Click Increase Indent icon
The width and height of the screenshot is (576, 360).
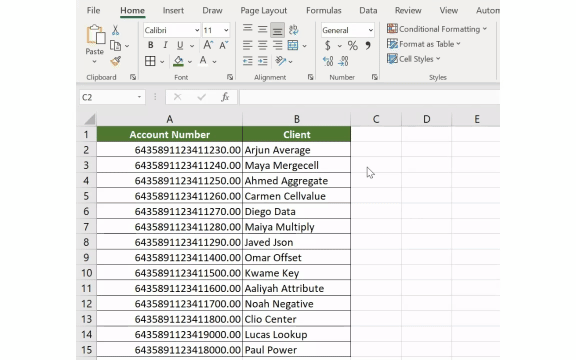click(x=262, y=61)
